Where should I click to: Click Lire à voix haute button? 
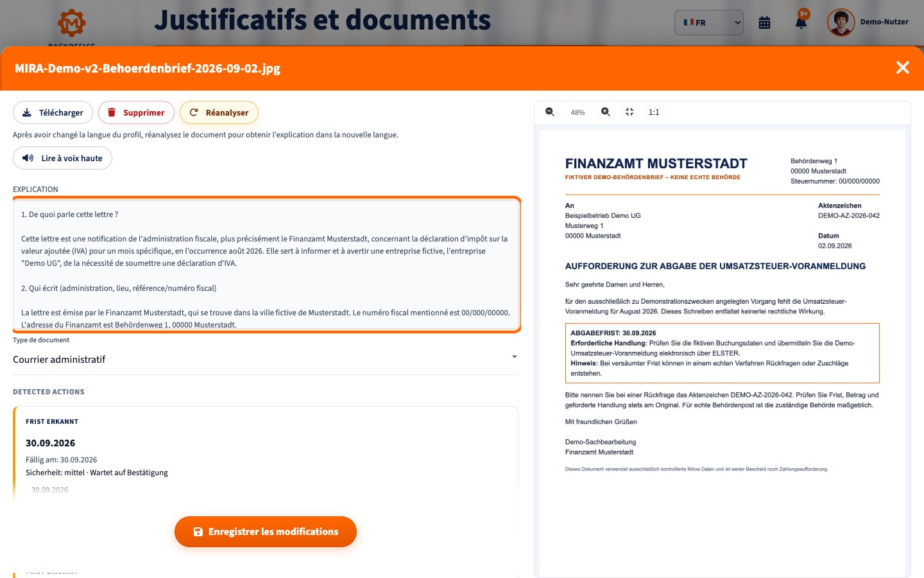pyautogui.click(x=62, y=158)
